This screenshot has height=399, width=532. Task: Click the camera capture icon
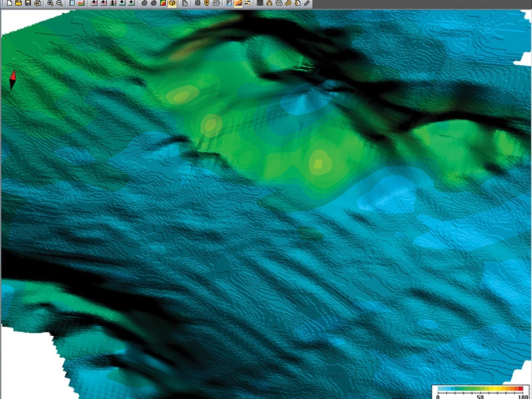click(x=215, y=5)
